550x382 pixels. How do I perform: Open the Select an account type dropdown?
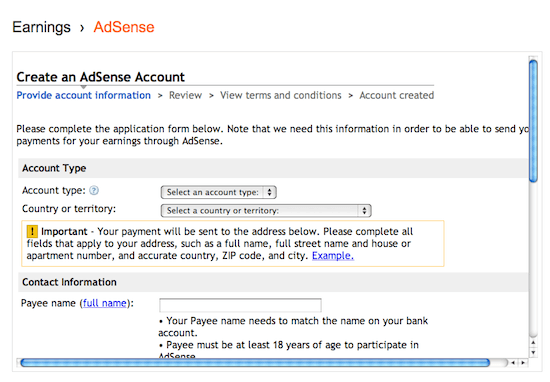(x=219, y=192)
